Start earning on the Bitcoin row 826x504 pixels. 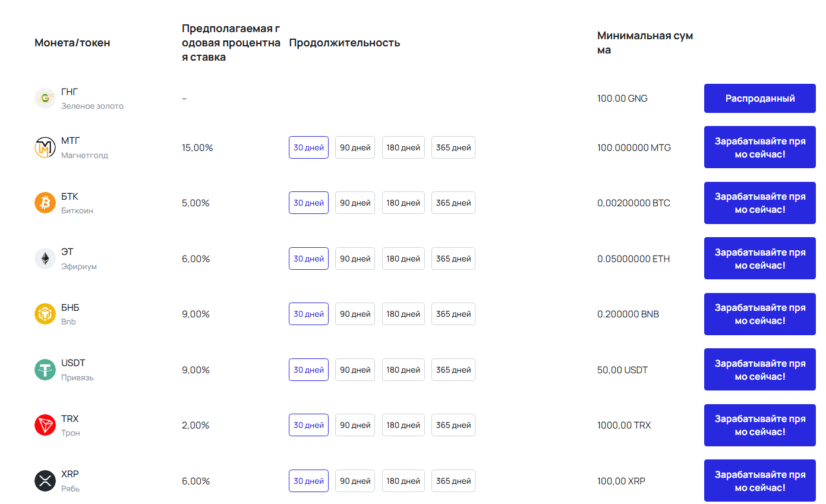click(x=759, y=203)
